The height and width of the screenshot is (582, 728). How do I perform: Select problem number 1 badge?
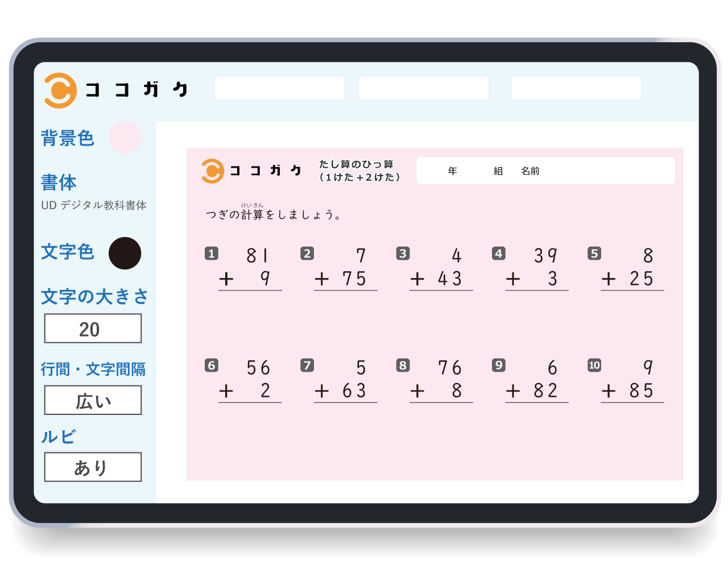[x=212, y=253]
